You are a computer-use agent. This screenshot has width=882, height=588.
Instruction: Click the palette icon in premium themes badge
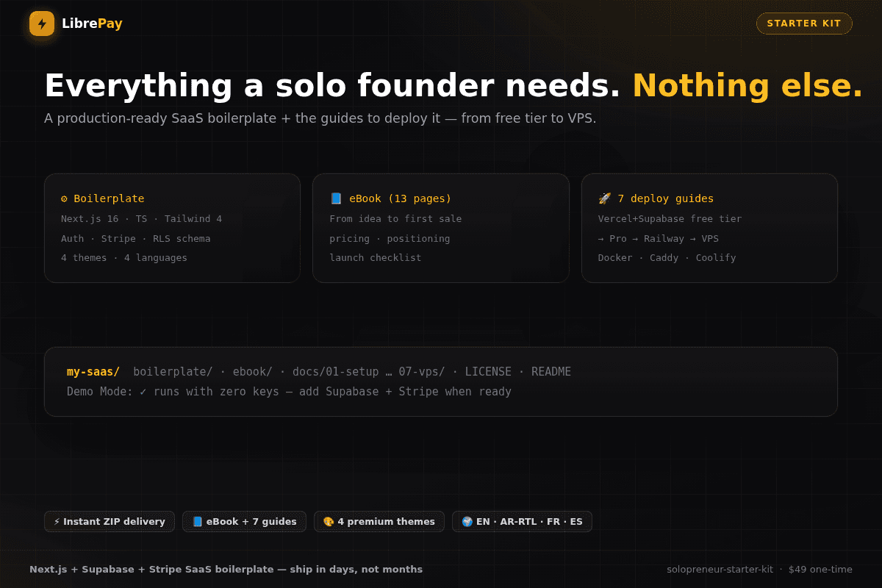pos(329,522)
